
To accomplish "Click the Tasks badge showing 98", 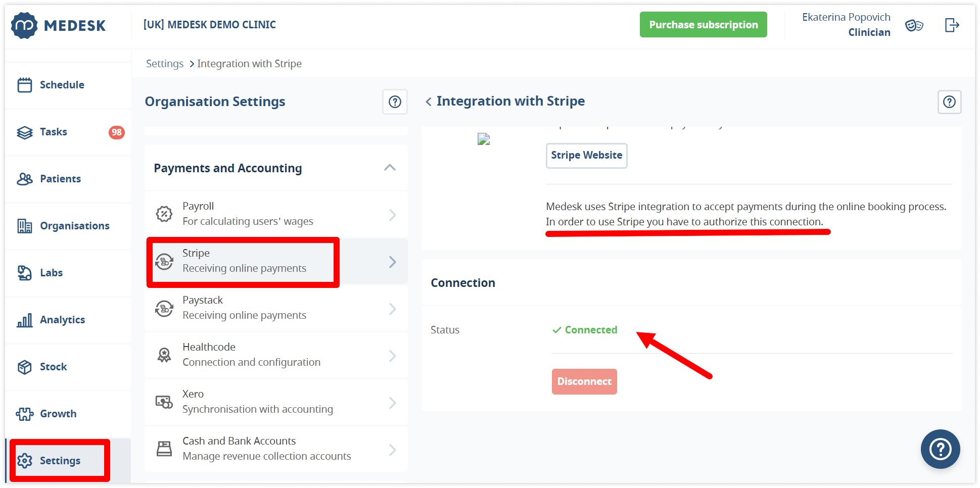I will [x=117, y=132].
